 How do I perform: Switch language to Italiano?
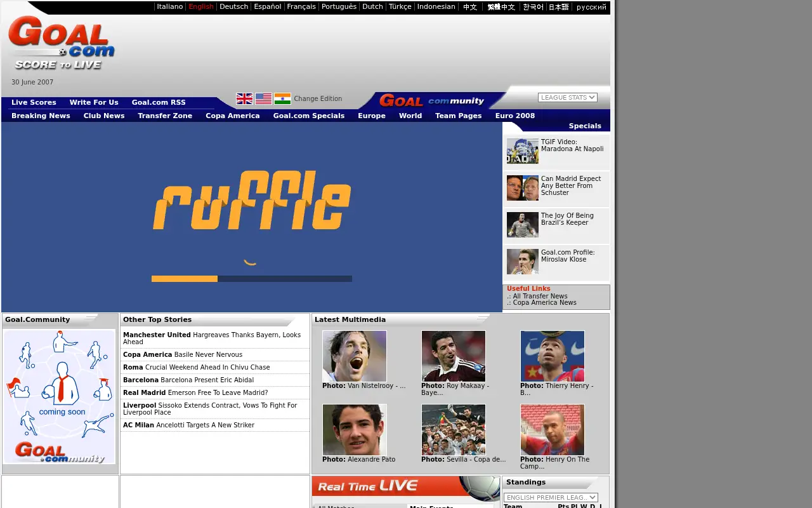coord(170,7)
